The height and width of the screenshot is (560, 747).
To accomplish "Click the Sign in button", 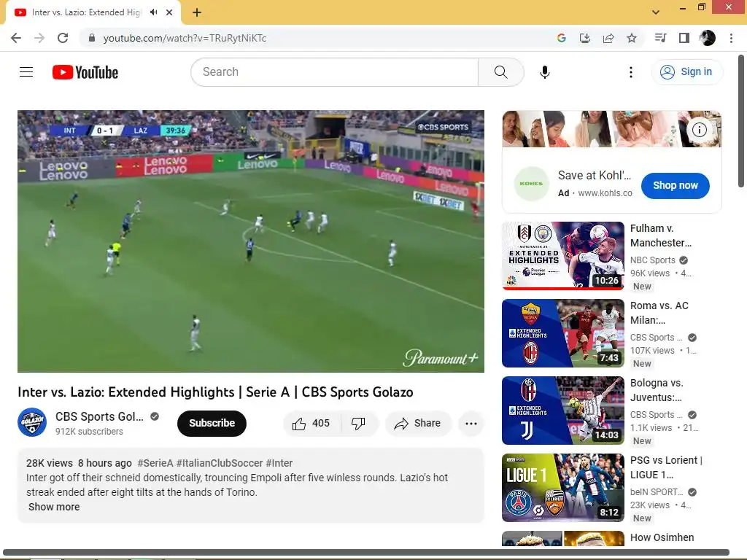I will tap(686, 72).
